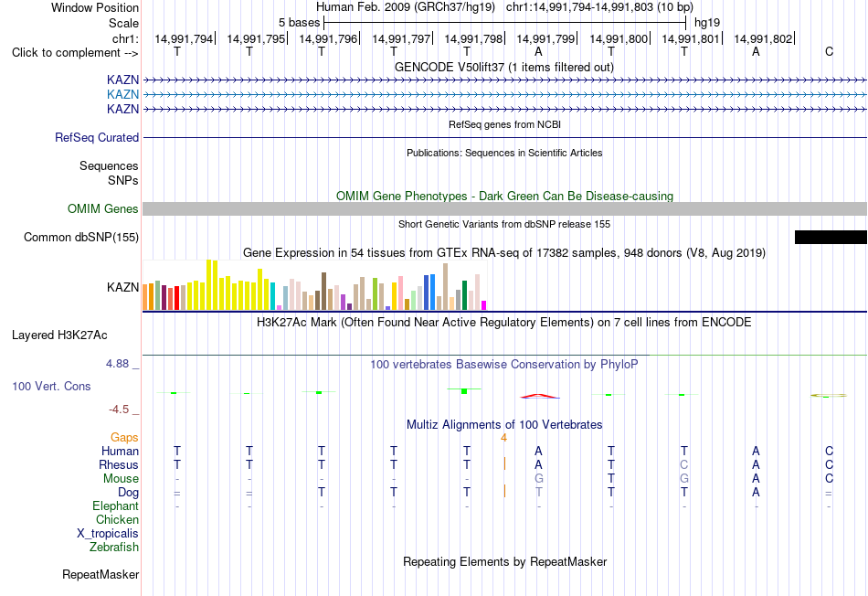
Task: Open the Layered H3K27Ac track label
Action: (x=59, y=335)
